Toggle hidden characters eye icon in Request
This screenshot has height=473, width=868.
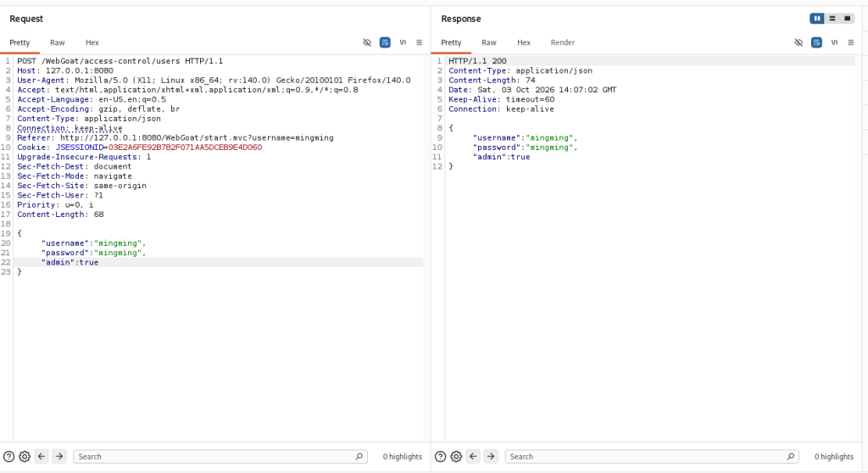coord(367,42)
